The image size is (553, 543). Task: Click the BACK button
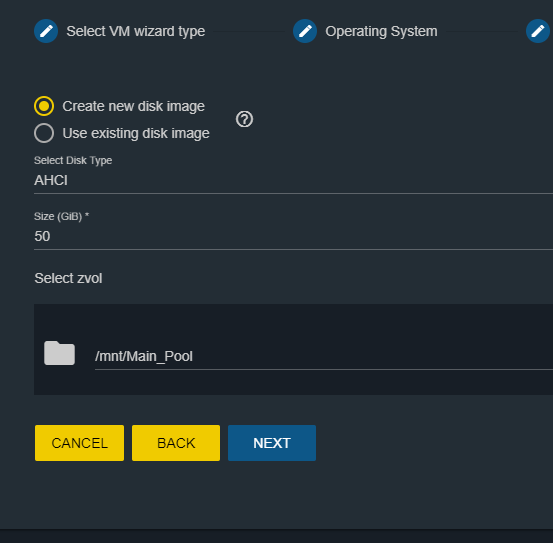coord(176,443)
